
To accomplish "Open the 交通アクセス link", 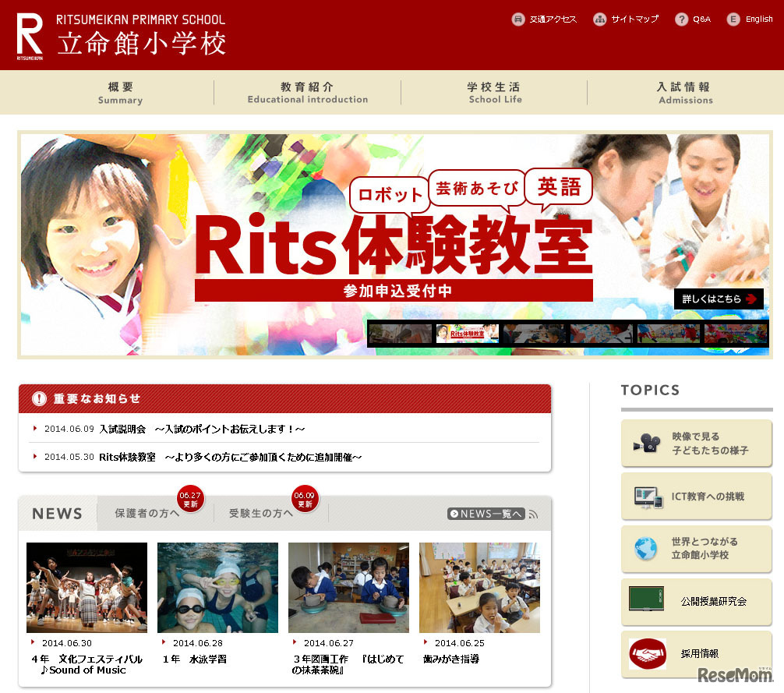I will click(553, 19).
